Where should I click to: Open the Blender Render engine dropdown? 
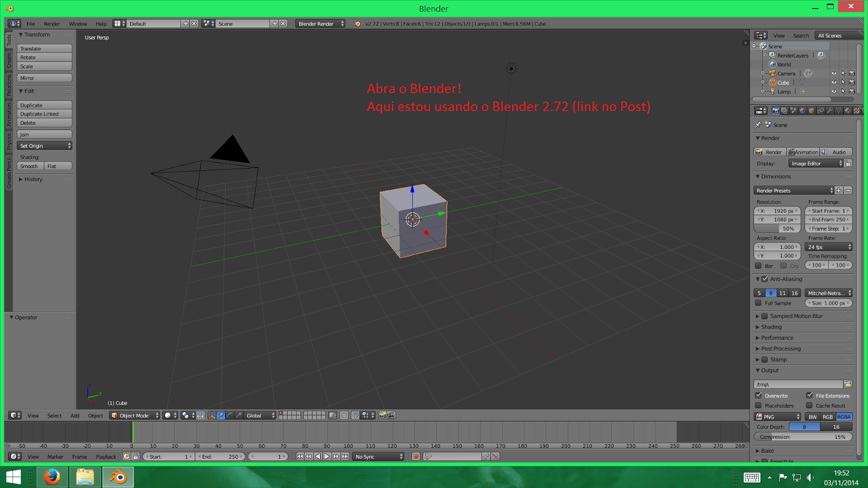pyautogui.click(x=320, y=24)
